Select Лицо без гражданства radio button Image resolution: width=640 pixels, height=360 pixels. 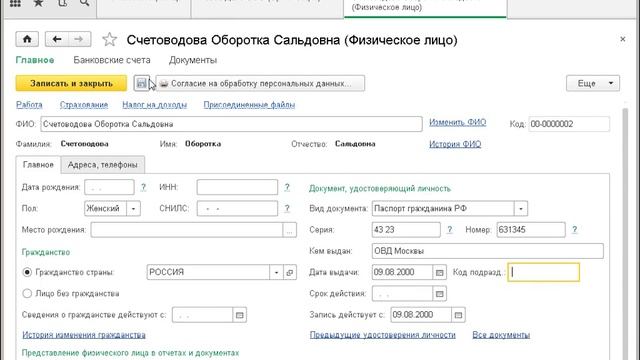[x=27, y=293]
